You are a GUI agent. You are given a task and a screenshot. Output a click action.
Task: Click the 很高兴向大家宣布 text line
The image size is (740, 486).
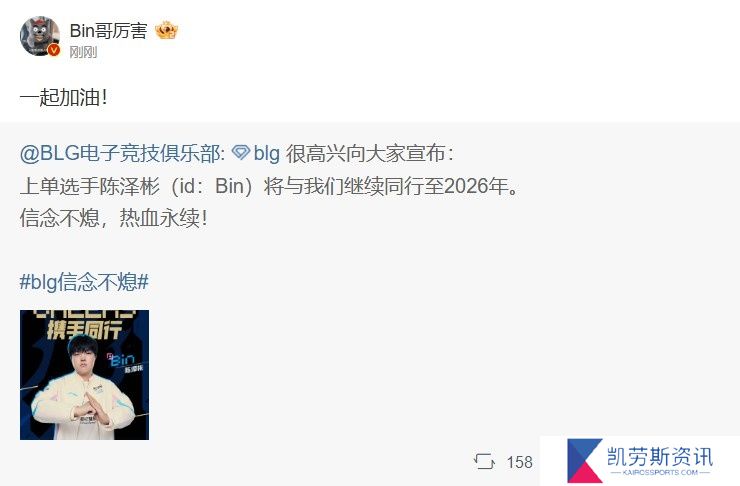point(370,154)
